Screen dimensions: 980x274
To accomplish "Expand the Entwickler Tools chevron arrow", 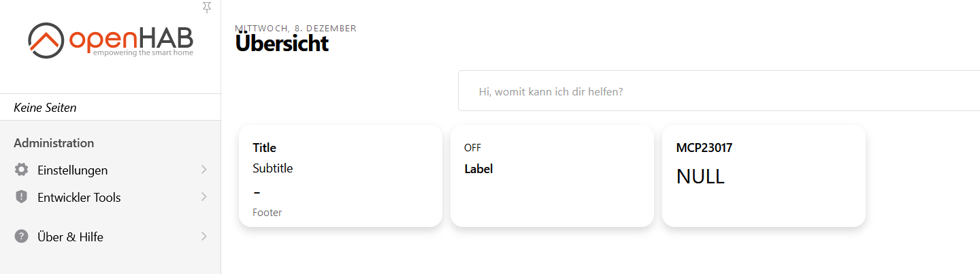I will (203, 197).
